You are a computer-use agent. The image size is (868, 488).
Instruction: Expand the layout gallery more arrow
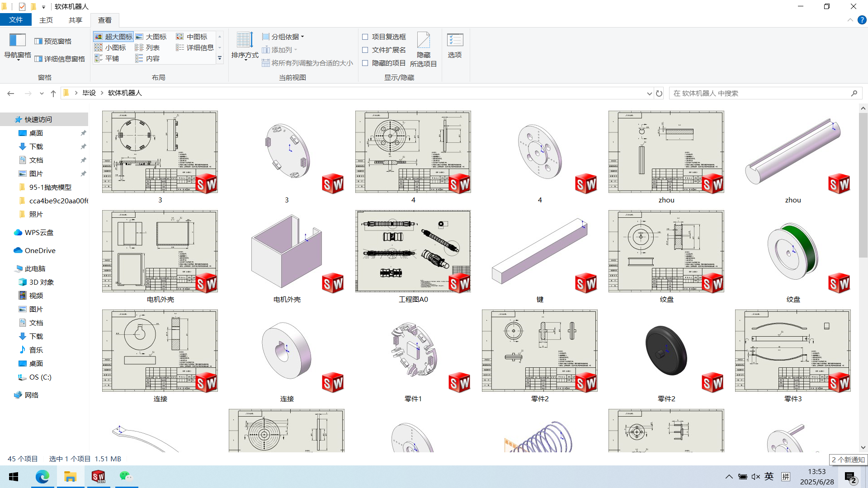tap(220, 58)
